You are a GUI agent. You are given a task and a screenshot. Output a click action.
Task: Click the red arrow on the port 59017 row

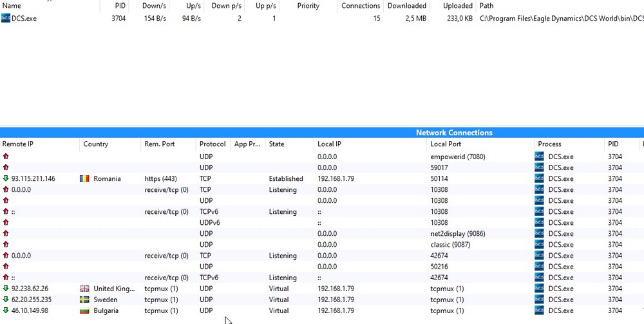coord(6,167)
